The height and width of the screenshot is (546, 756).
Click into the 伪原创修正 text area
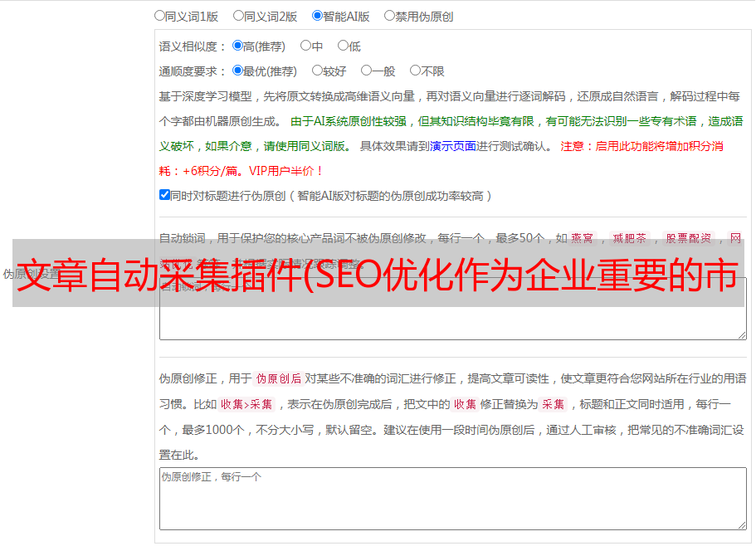tap(453, 499)
